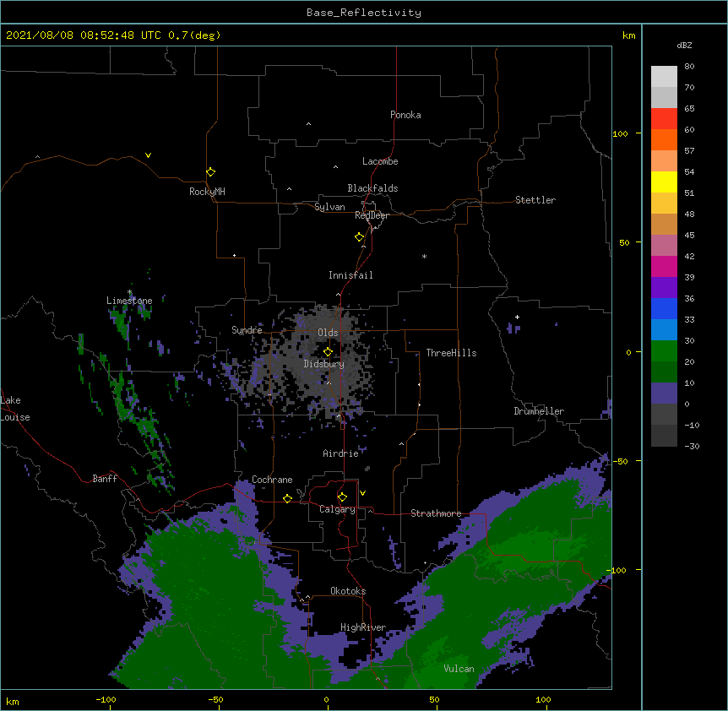Select the purple 10 dBZ legend swatch
The image size is (728, 711).
(x=664, y=393)
